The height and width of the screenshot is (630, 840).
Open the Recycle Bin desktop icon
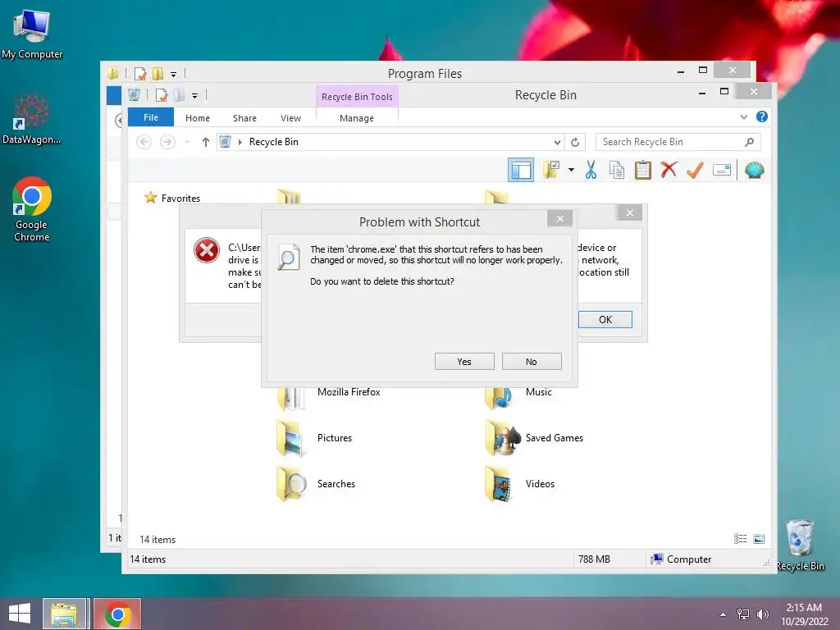pyautogui.click(x=800, y=545)
